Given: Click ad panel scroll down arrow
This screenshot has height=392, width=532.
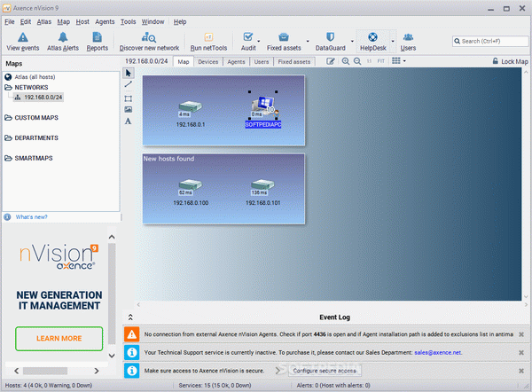Looking at the screenshot, I should pyautogui.click(x=112, y=356).
